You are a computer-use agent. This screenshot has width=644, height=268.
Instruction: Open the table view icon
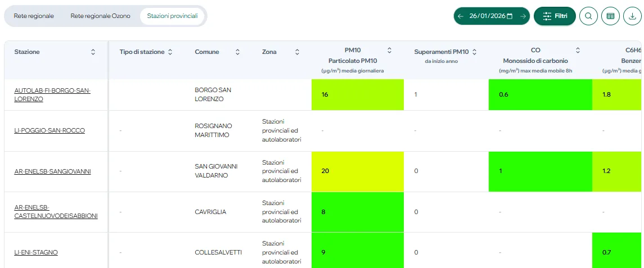(x=610, y=16)
